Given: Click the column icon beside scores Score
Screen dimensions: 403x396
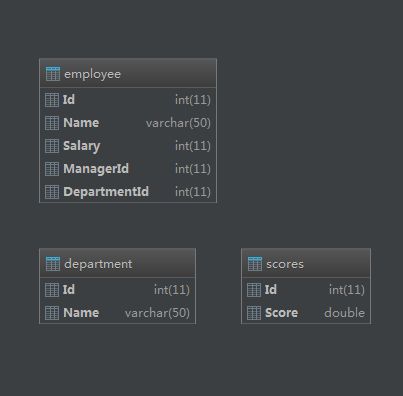Looking at the screenshot, I should click(x=254, y=313).
